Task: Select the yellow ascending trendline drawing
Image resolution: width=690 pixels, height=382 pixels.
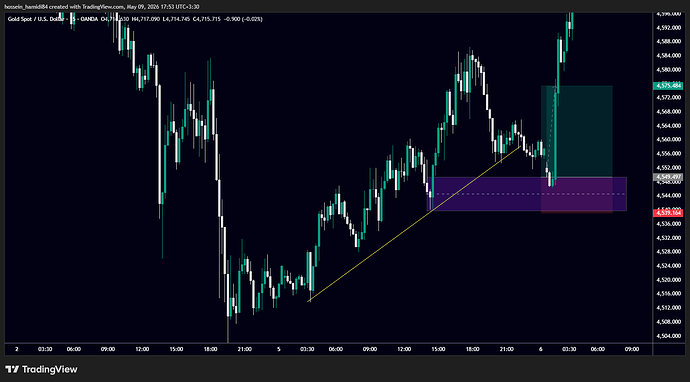Action: (414, 224)
